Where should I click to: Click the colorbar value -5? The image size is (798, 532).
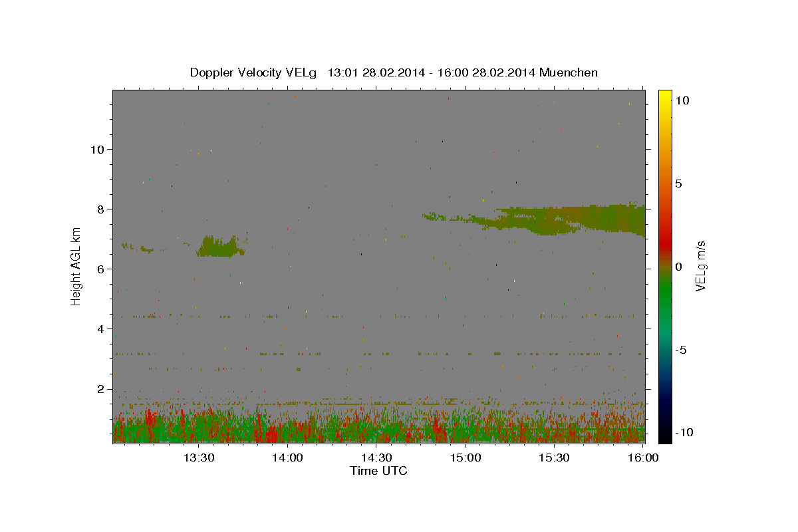pyautogui.click(x=681, y=350)
